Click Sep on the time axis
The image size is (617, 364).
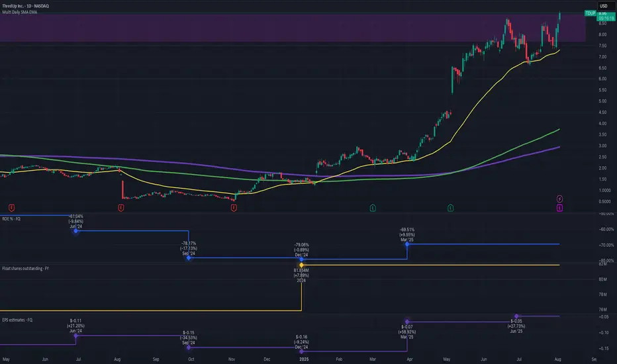coord(156,359)
